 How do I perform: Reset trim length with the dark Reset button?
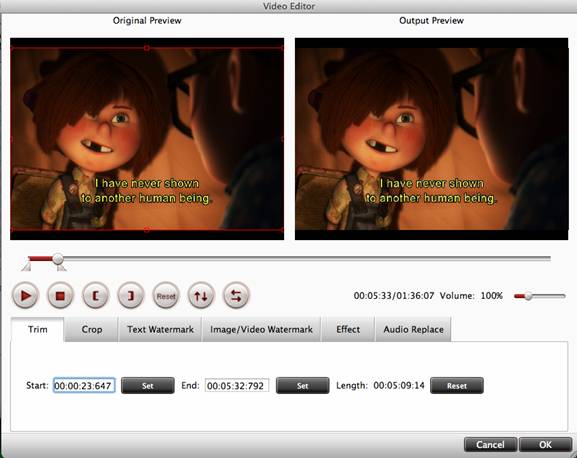pos(457,386)
